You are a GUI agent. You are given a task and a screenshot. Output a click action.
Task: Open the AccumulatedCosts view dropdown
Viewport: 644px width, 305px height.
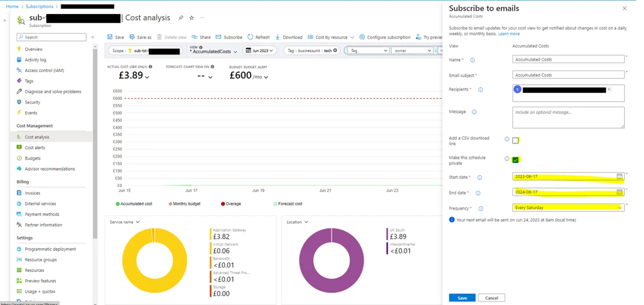click(x=213, y=50)
